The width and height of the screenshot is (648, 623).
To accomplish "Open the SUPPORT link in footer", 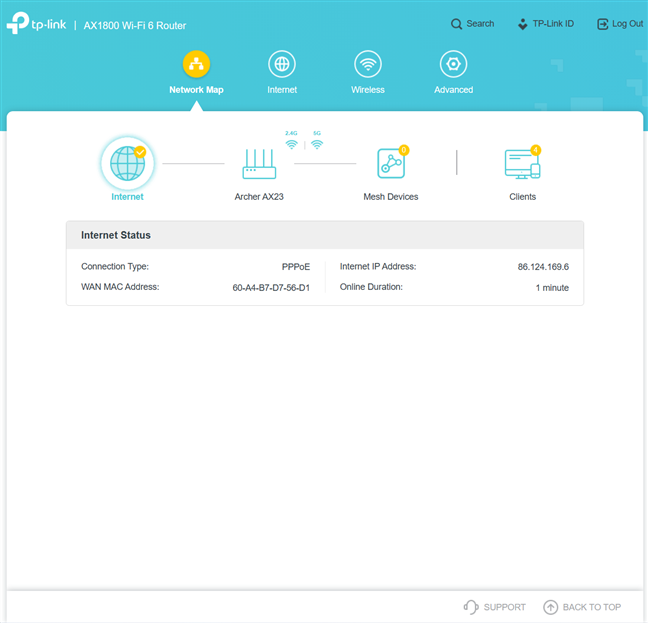I will point(505,607).
